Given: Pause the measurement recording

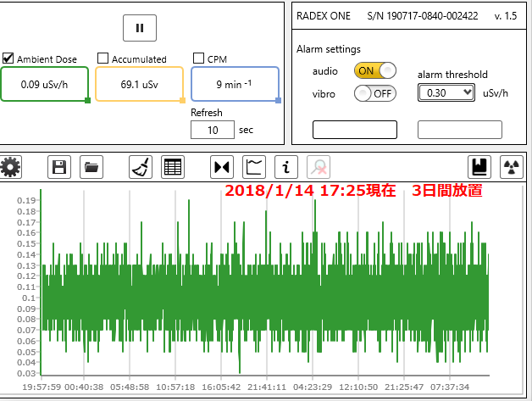Looking at the screenshot, I should point(140,28).
